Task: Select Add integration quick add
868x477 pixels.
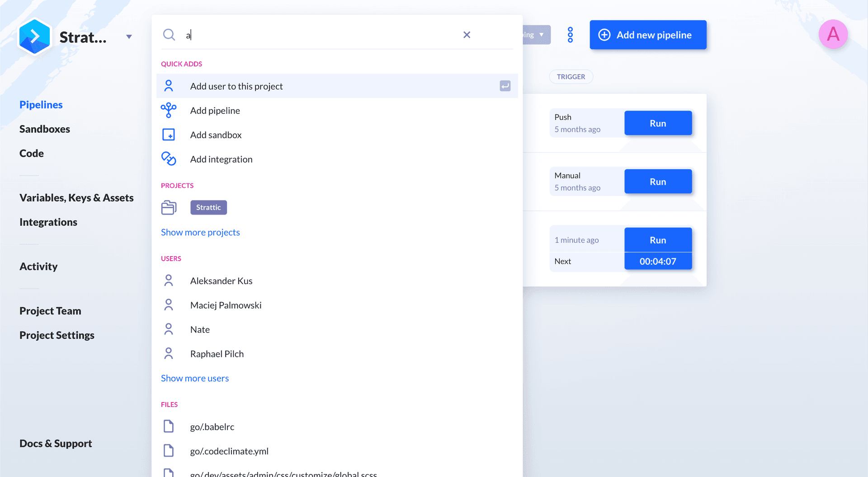Action: coord(221,159)
